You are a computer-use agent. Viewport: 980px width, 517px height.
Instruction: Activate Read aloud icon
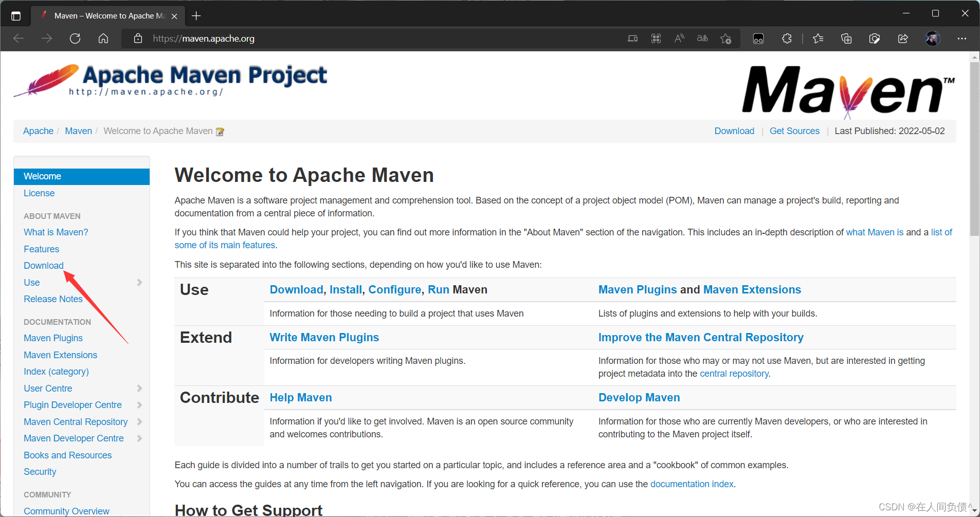679,39
